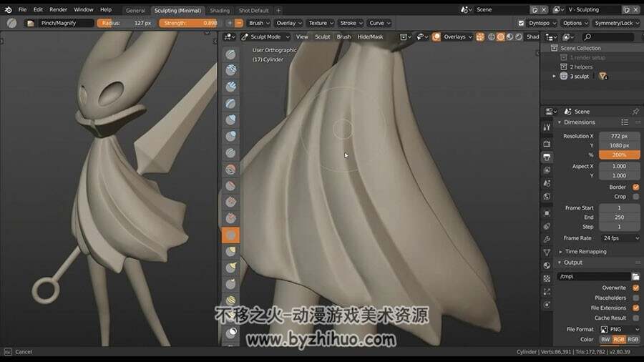Open the Sculpt Mode selector
Screen dimensions: 644x362
[265, 37]
